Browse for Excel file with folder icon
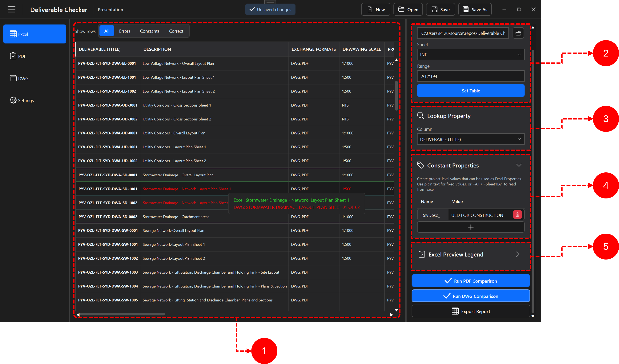Viewport: 619px width, 364px height. pyautogui.click(x=518, y=33)
